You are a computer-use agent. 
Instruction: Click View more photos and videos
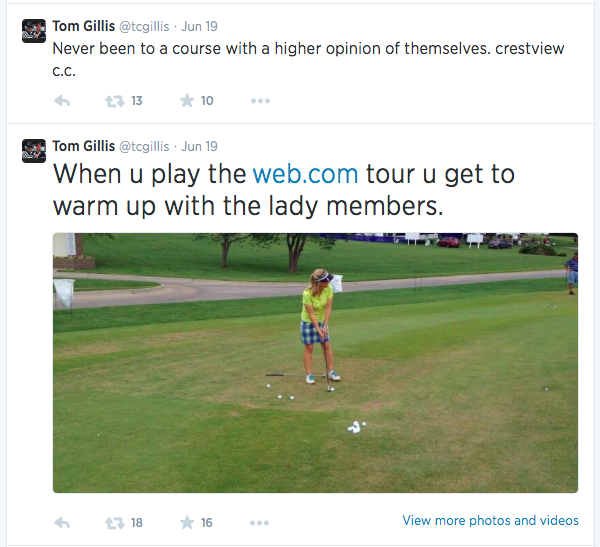pos(490,520)
